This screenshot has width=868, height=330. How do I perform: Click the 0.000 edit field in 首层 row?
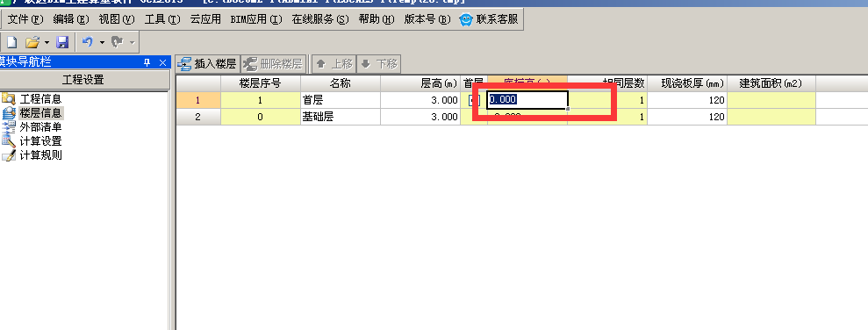pos(527,100)
